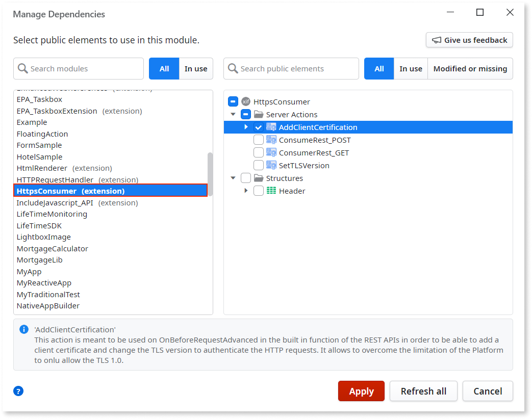Switch to In use filter for modules
This screenshot has height=419, width=532.
pos(196,68)
